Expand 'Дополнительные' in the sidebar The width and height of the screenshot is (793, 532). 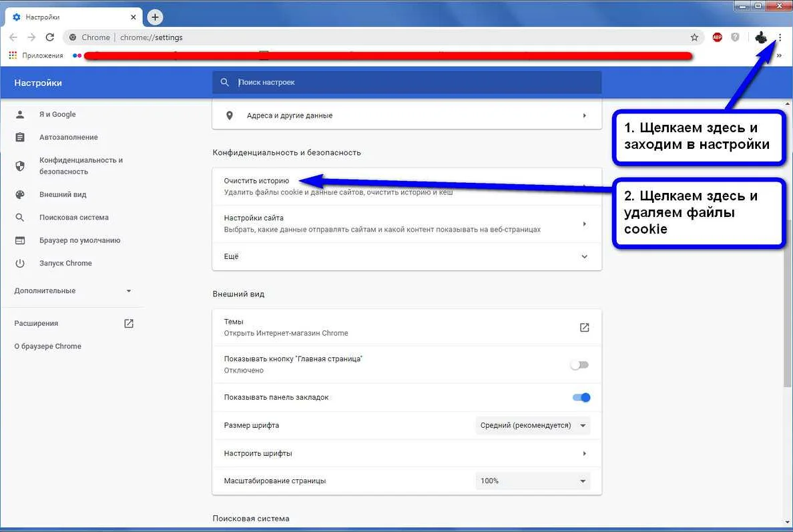[x=72, y=291]
